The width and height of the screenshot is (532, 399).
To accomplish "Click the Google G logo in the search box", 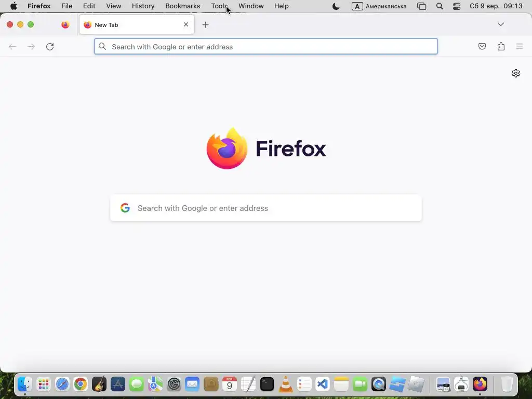I will coord(125,208).
